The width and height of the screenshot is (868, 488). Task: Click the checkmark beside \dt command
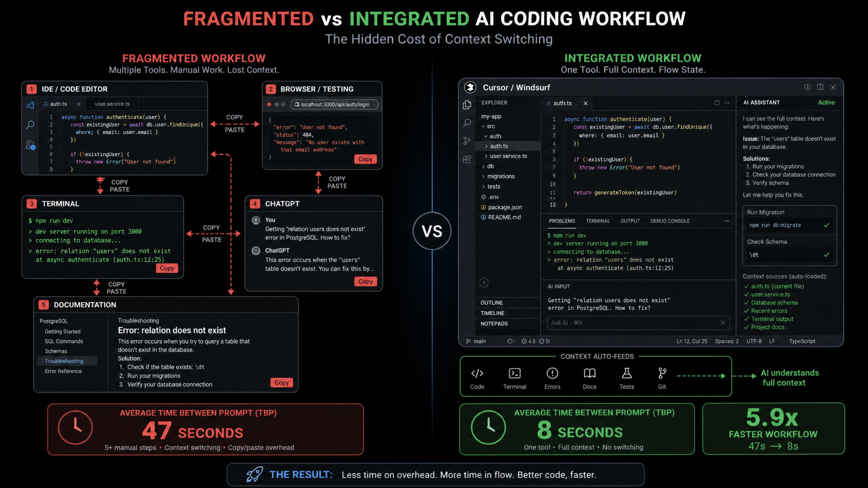(826, 255)
